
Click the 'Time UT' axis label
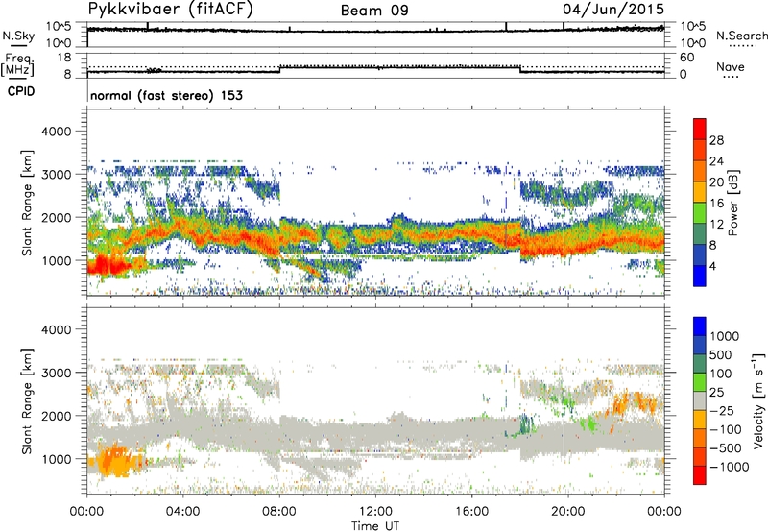(375, 526)
